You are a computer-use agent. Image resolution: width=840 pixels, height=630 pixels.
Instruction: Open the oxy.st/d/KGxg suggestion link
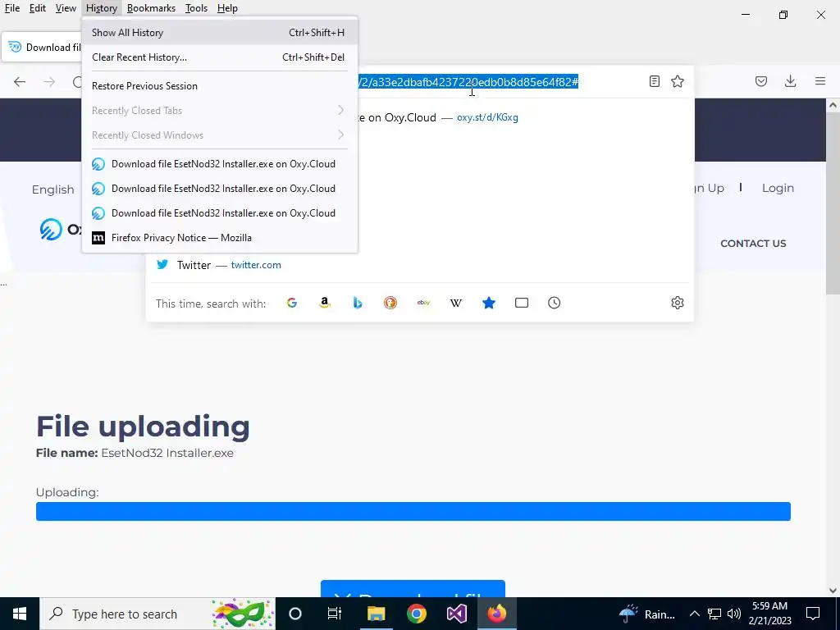click(487, 117)
